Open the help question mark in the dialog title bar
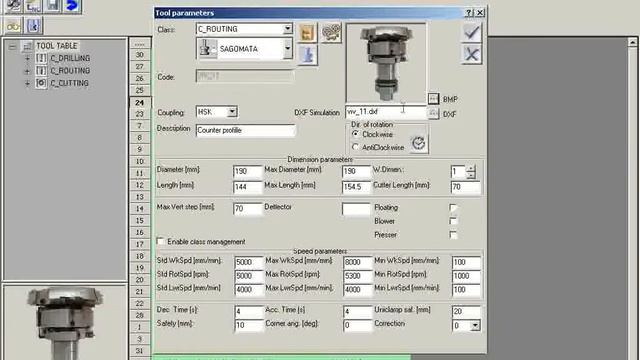This screenshot has height=360, width=640. tap(469, 13)
